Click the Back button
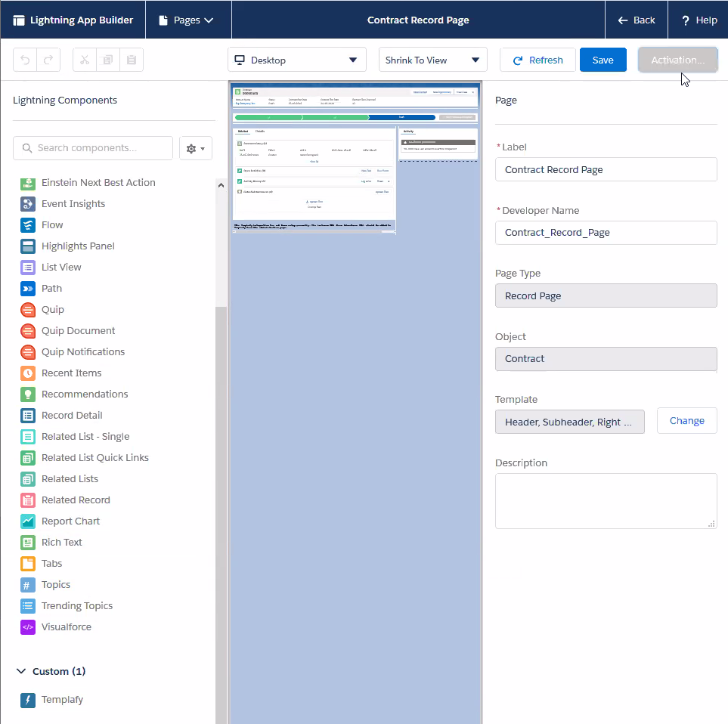The width and height of the screenshot is (728, 724). pos(637,20)
